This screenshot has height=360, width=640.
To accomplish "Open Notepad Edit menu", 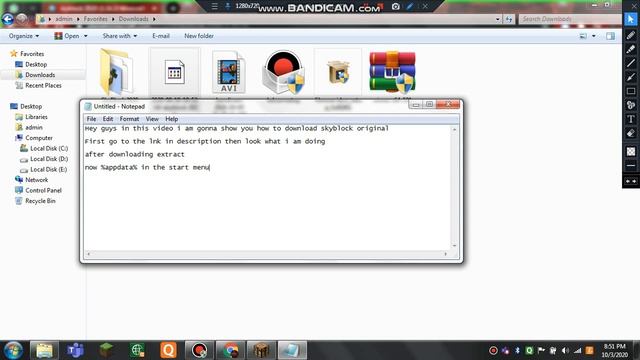I will pyautogui.click(x=108, y=119).
